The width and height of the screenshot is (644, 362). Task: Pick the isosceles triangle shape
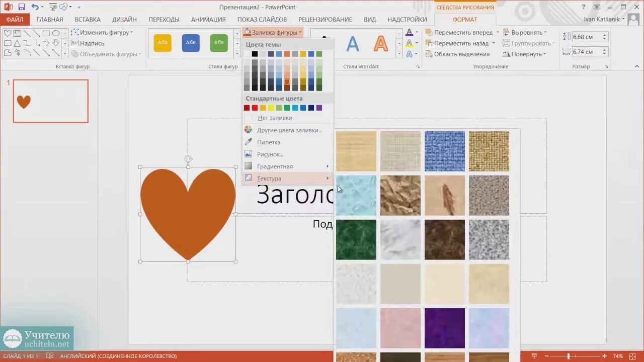(x=17, y=43)
